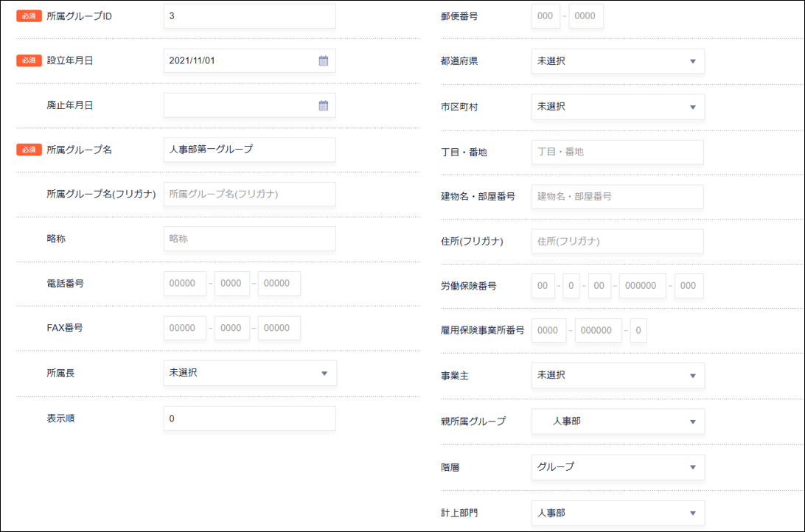805x532 pixels.
Task: Click the 建物名・部屋番号 field
Action: pyautogui.click(x=617, y=197)
